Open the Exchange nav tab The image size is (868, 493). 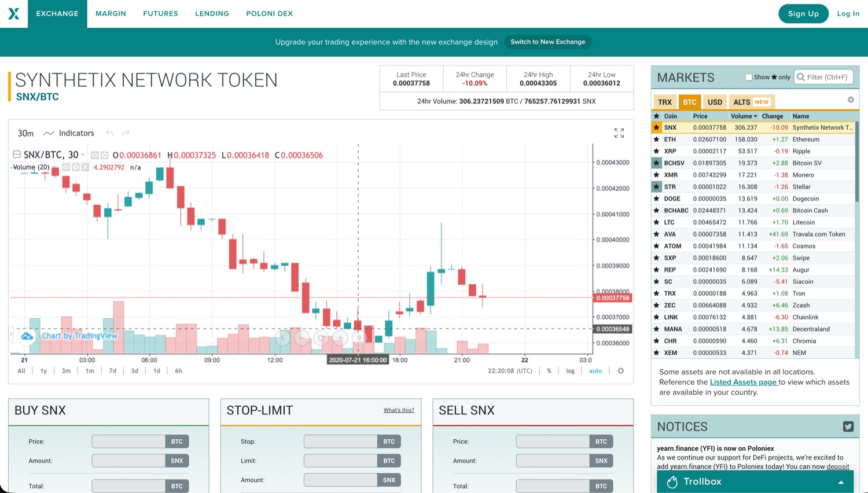point(57,14)
